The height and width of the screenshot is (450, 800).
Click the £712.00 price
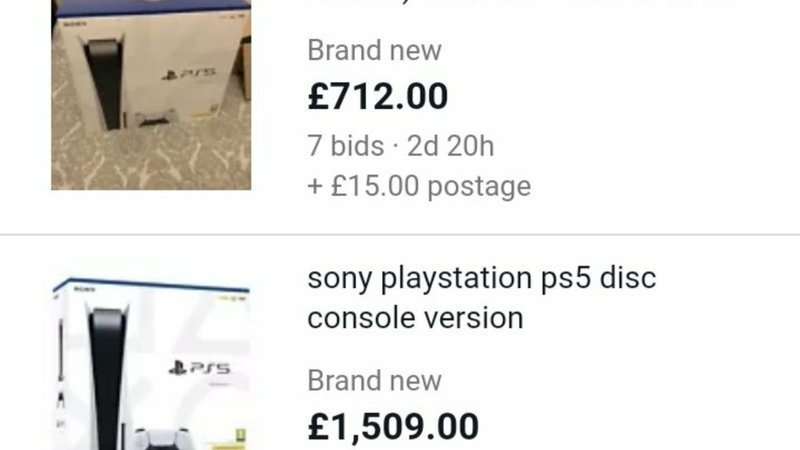(378, 96)
